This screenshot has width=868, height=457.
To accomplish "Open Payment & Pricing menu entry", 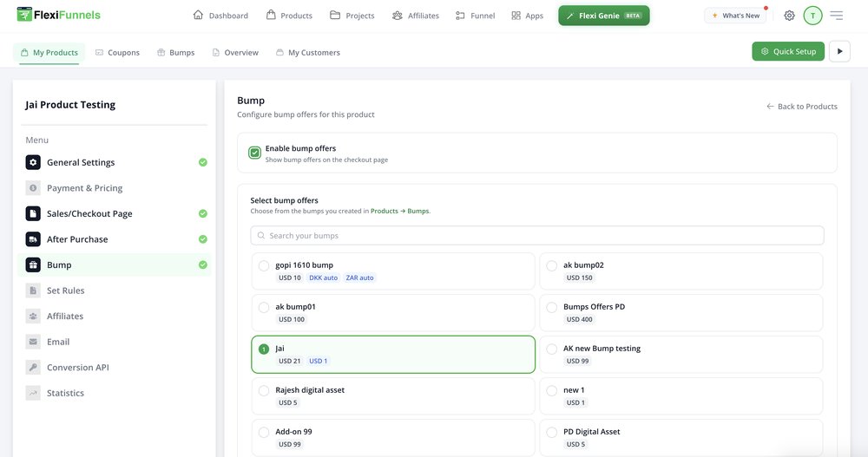I will click(114, 188).
